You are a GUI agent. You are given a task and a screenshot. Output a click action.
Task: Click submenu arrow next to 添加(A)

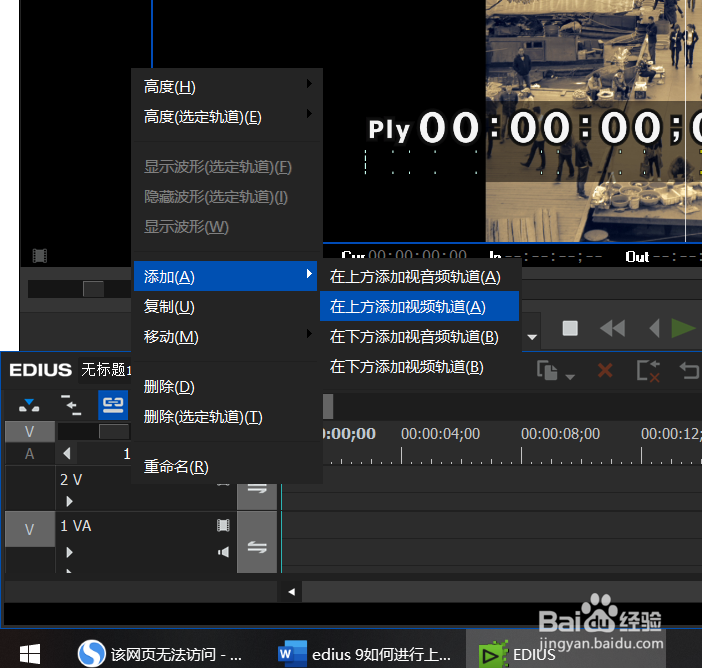[x=309, y=274]
